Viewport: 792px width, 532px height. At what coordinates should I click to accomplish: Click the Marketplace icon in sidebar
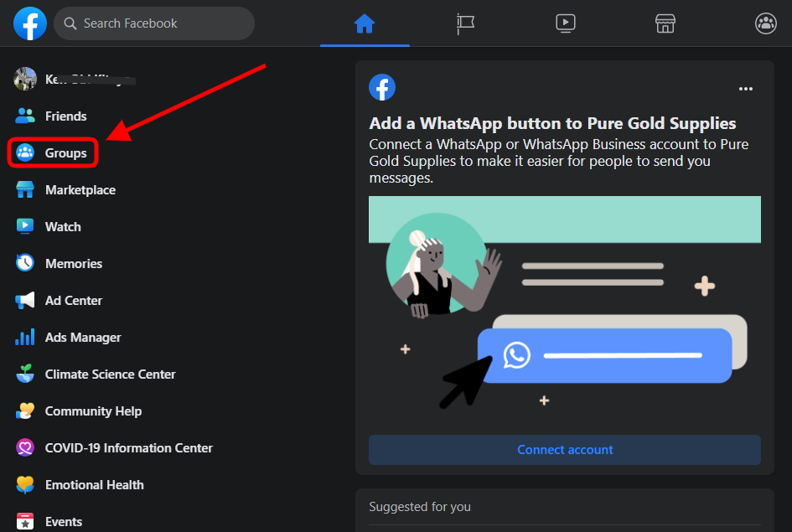25,189
